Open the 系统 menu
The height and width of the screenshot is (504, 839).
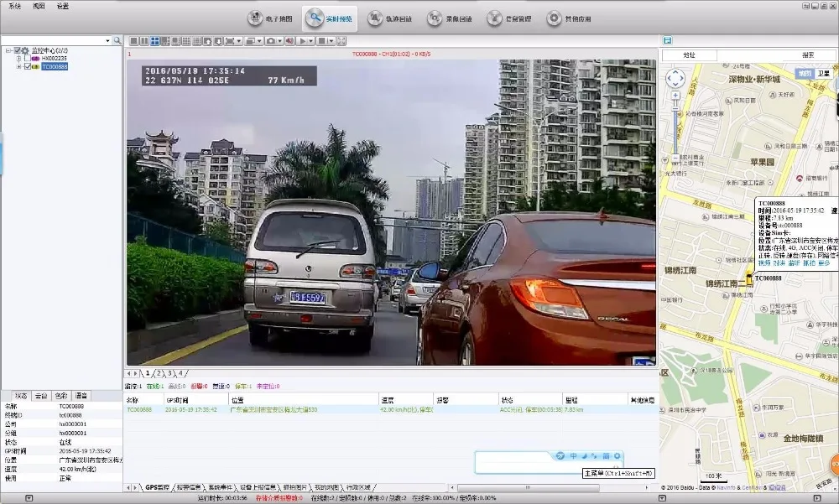click(14, 7)
